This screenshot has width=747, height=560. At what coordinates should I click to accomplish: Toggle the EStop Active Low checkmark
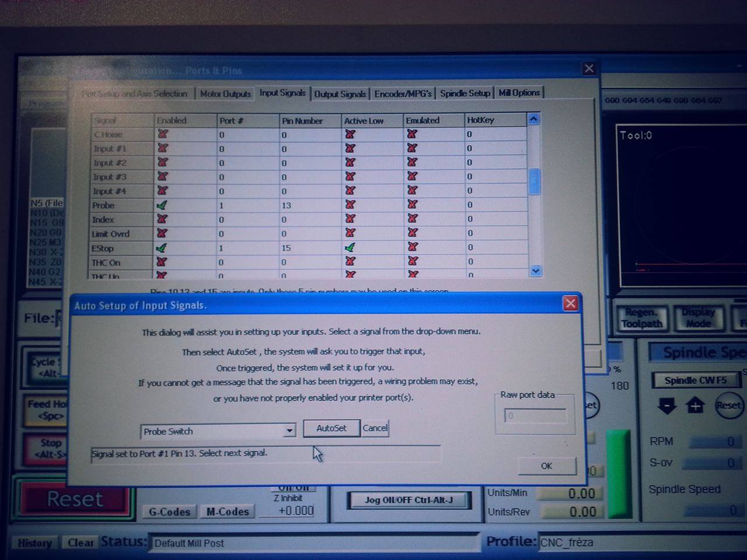[x=350, y=247]
